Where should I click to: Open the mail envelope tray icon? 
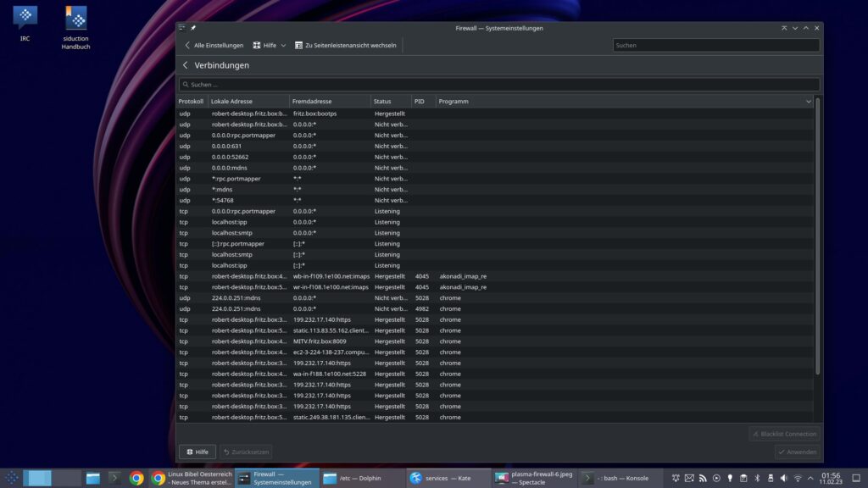[x=689, y=478]
